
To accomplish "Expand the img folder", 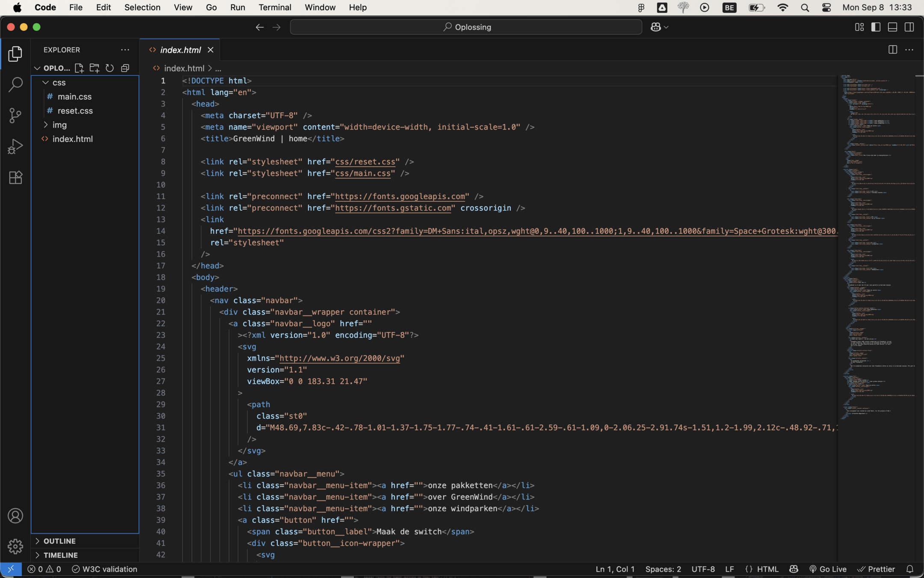I will [59, 125].
